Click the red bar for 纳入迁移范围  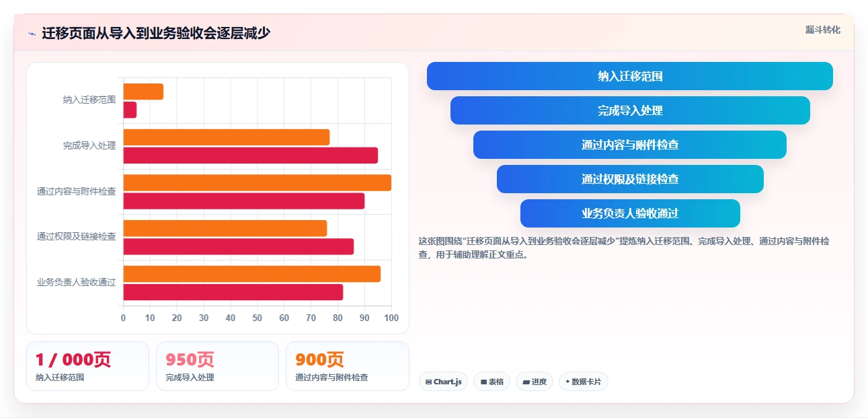point(130,110)
